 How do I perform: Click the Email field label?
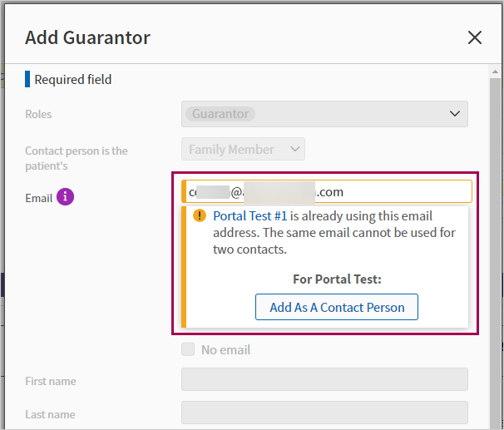pyautogui.click(x=39, y=198)
